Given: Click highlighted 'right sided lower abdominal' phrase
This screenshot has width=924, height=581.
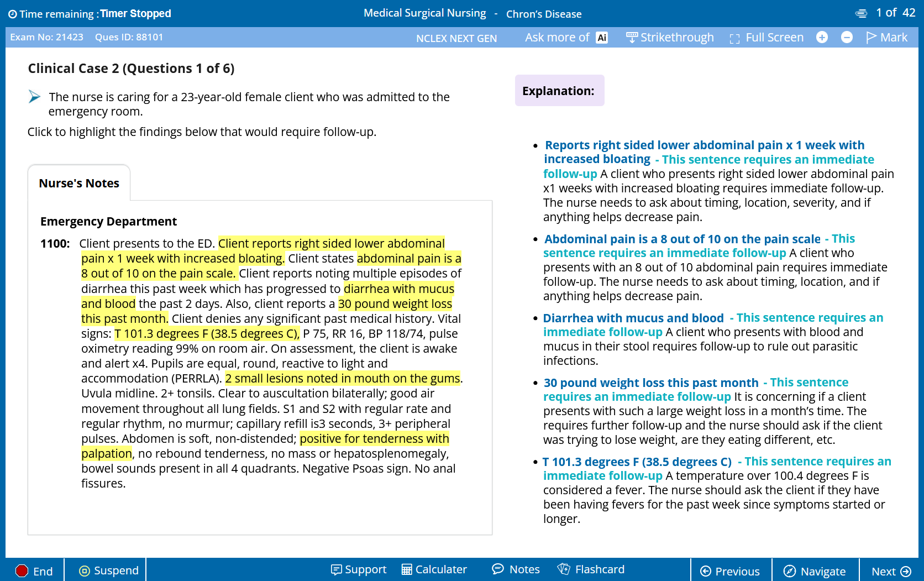Looking at the screenshot, I should click(369, 244).
